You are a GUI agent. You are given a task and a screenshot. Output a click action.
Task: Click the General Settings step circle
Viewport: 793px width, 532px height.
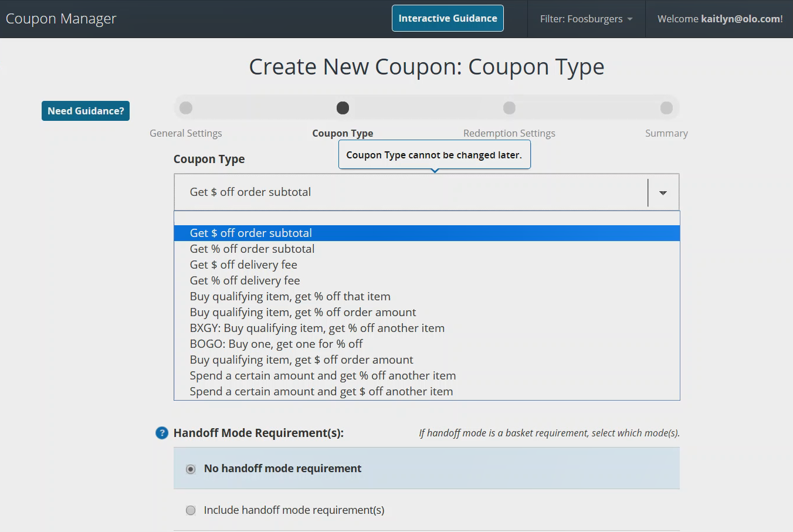(x=186, y=108)
